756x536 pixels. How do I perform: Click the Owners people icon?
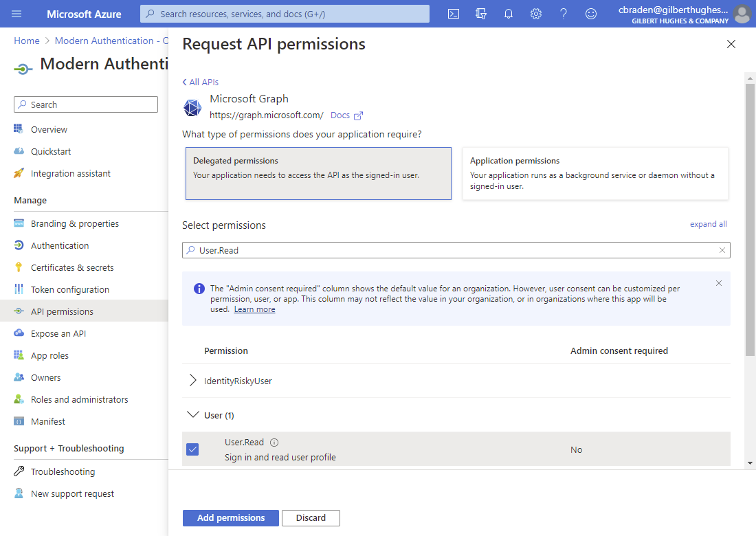[x=19, y=377]
